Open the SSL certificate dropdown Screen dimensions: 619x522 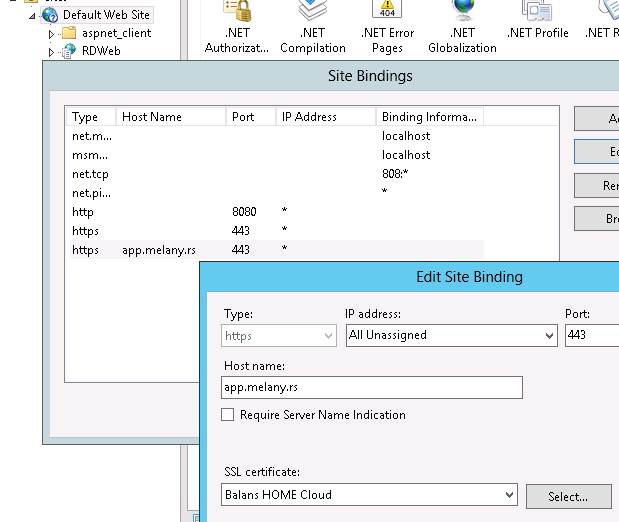[509, 495]
